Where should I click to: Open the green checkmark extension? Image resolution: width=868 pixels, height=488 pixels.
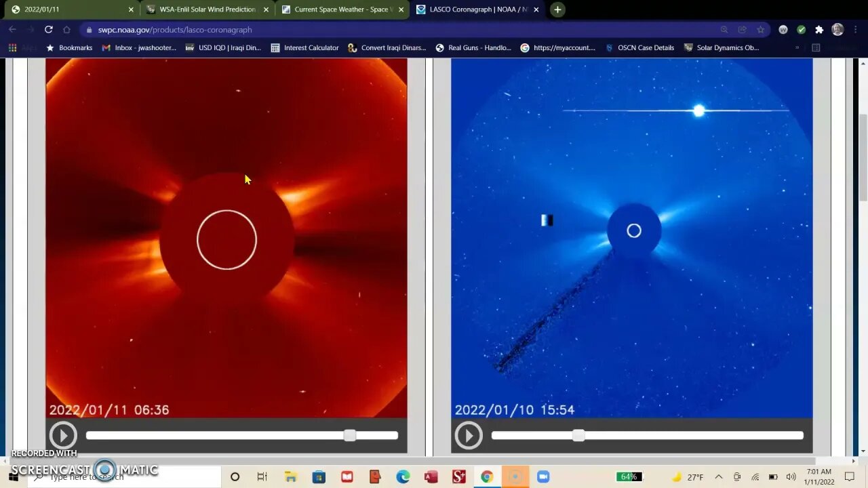pyautogui.click(x=801, y=30)
